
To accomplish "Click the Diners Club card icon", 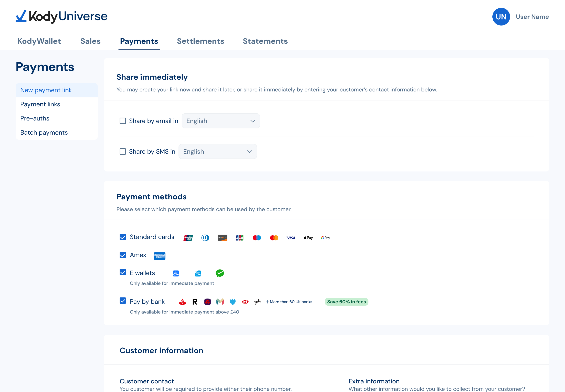I will (205, 238).
